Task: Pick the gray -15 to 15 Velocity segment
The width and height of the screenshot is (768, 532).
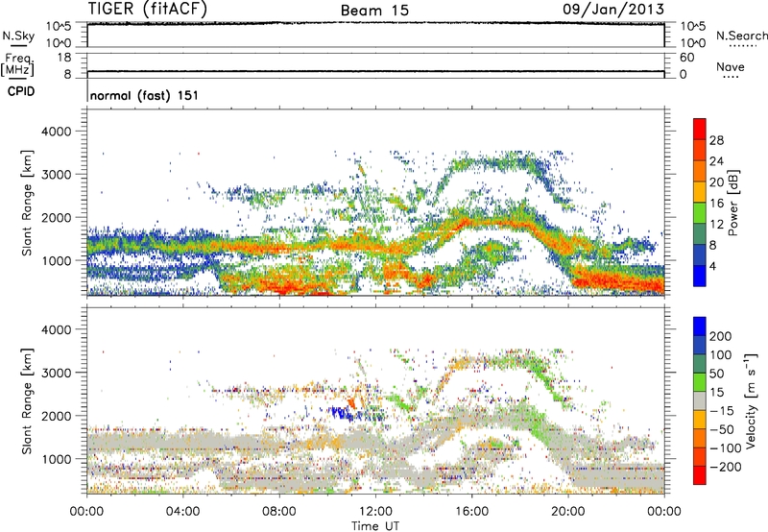Action: click(700, 400)
